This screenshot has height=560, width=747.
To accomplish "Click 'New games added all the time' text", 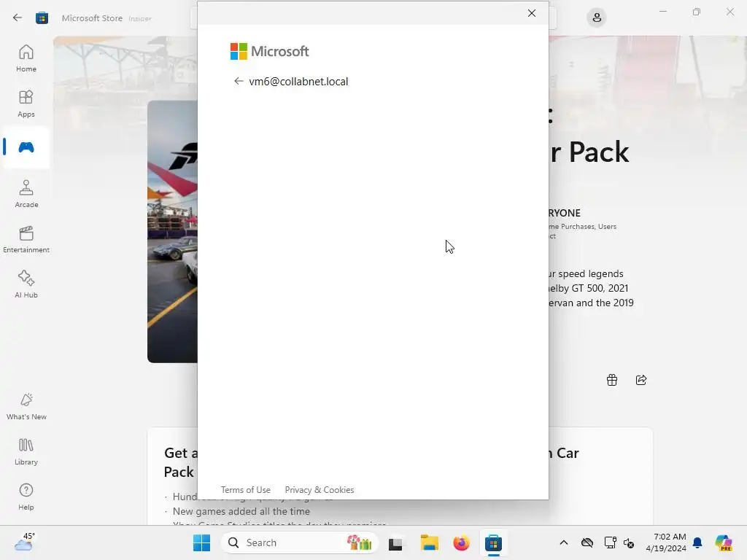I will pyautogui.click(x=241, y=511).
